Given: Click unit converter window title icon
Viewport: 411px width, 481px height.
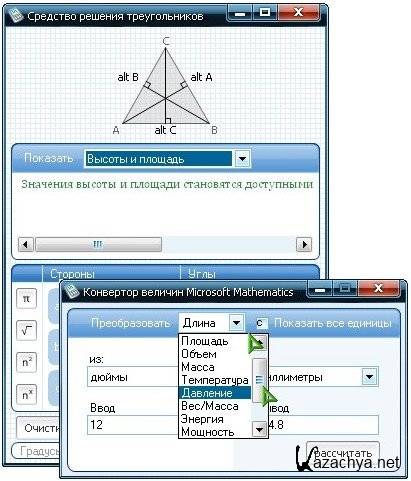Looking at the screenshot, I should pyautogui.click(x=71, y=291).
